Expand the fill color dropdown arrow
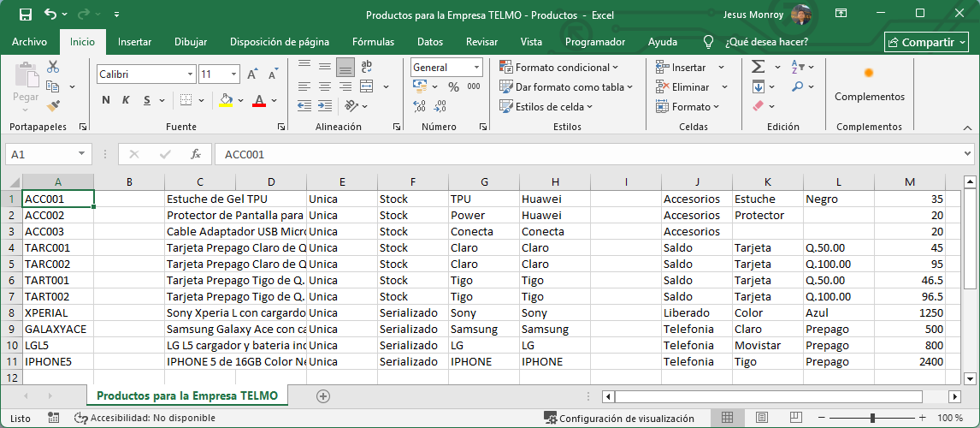The width and height of the screenshot is (980, 428). [240, 100]
